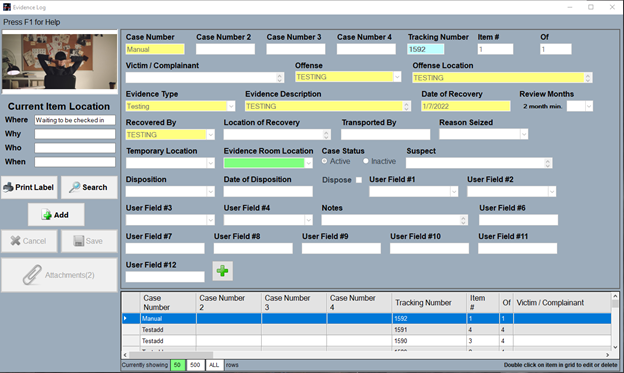This screenshot has height=373, width=624.
Task: Select the Testadd row with tracking 1591
Action: pyautogui.click(x=366, y=330)
